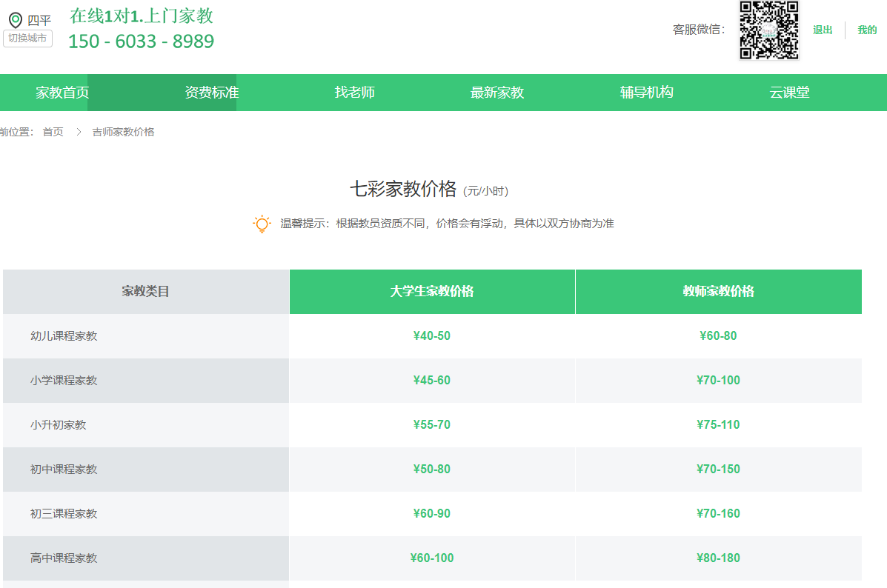Open the 辅导机构 menu item
The width and height of the screenshot is (887, 588).
tap(647, 92)
